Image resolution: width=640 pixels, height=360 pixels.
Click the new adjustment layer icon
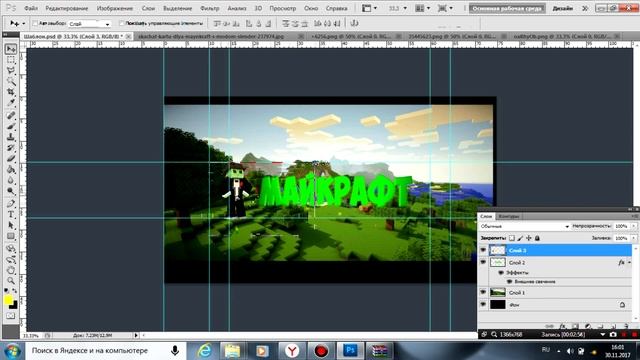pyautogui.click(x=588, y=326)
